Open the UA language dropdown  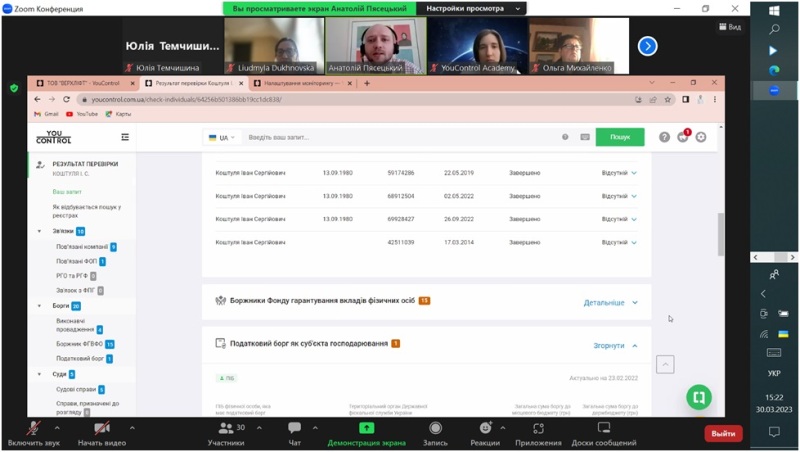[x=219, y=137]
